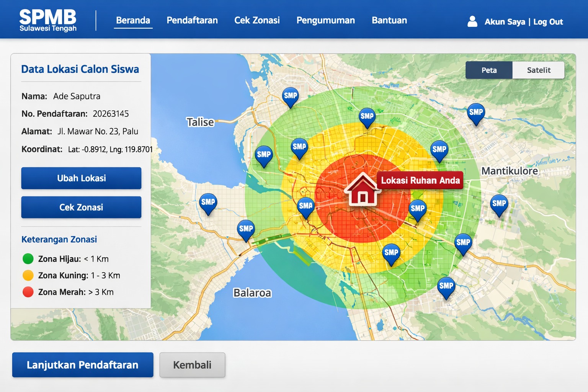Open the Beranda menu
588x392 pixels.
(x=133, y=20)
